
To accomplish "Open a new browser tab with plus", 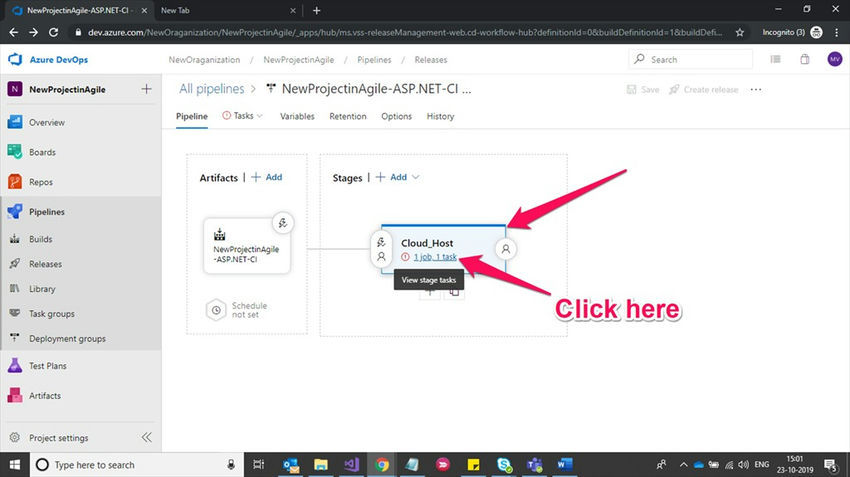I will click(317, 10).
